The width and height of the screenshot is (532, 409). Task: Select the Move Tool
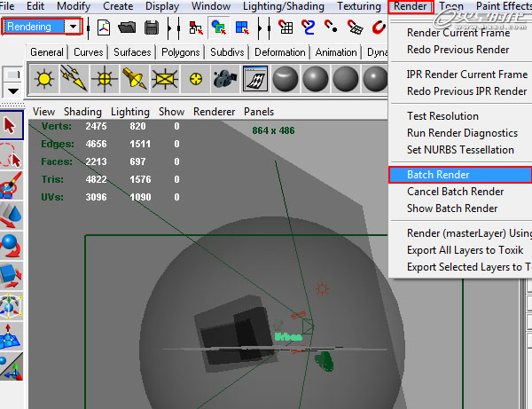[x=11, y=216]
